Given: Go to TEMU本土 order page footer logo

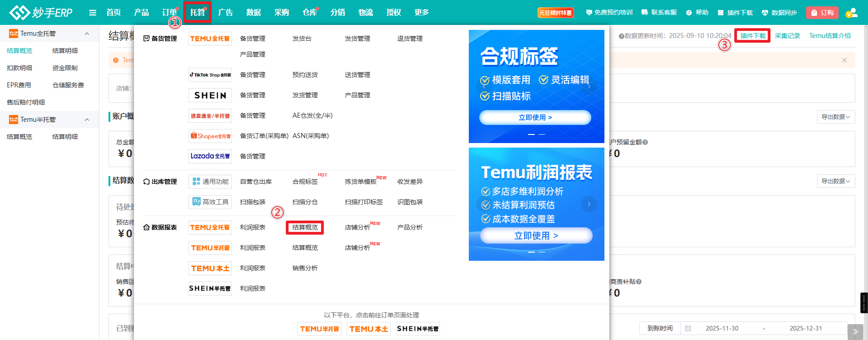Looking at the screenshot, I should click(x=368, y=329).
